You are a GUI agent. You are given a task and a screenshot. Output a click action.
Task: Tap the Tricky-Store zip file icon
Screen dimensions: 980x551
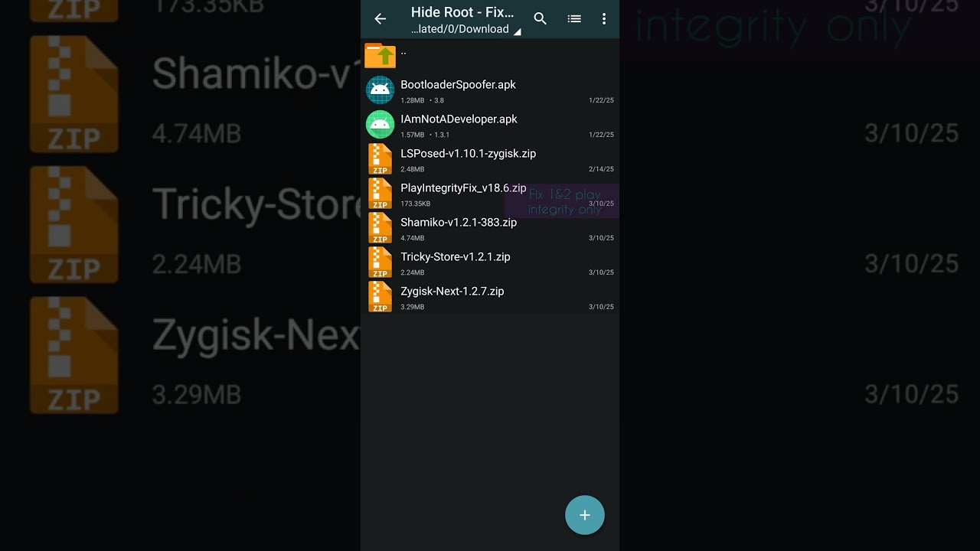click(381, 262)
